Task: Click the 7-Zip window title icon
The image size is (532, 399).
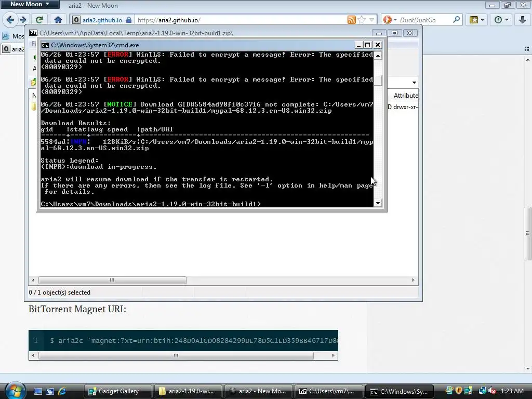Action: (x=33, y=33)
